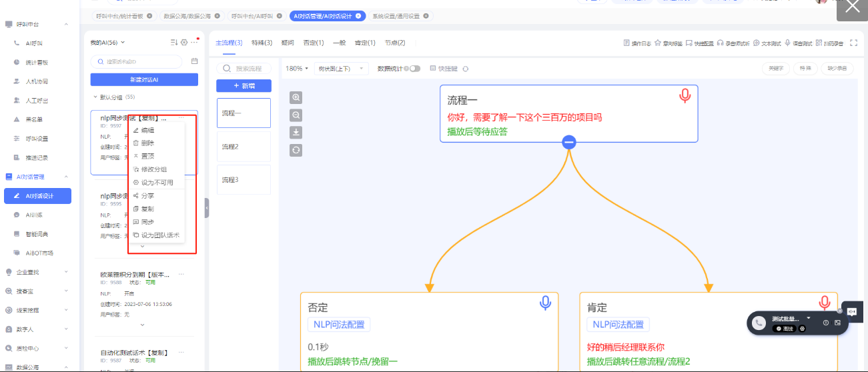This screenshot has height=372, width=868.
Task: Click the blue microphone icon in 否定 node
Action: [x=545, y=303]
